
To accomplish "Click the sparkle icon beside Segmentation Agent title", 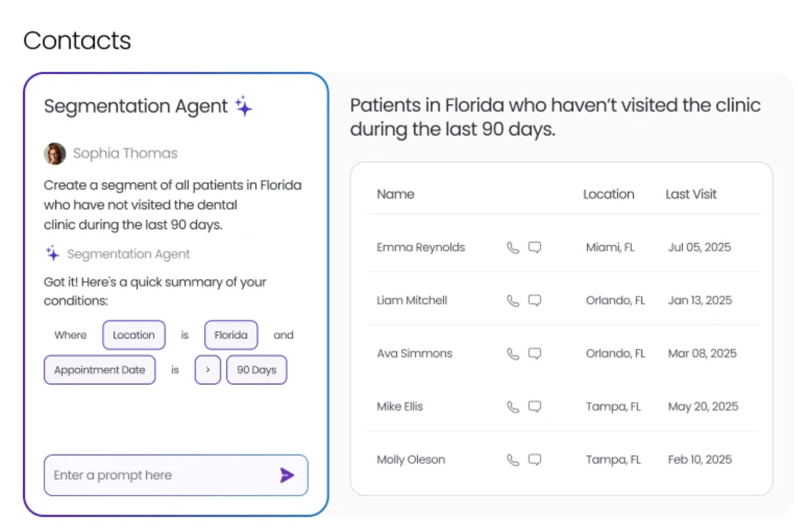I will coord(244,106).
